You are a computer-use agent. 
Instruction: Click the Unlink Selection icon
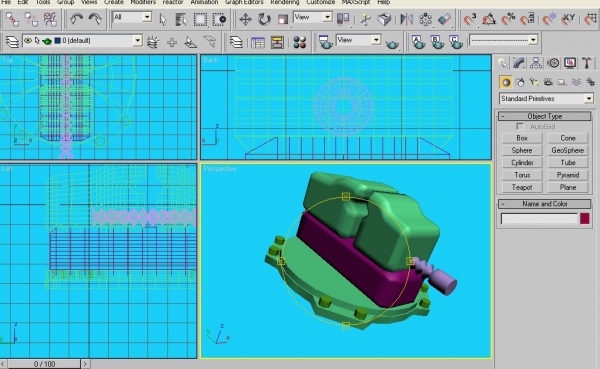coord(31,19)
